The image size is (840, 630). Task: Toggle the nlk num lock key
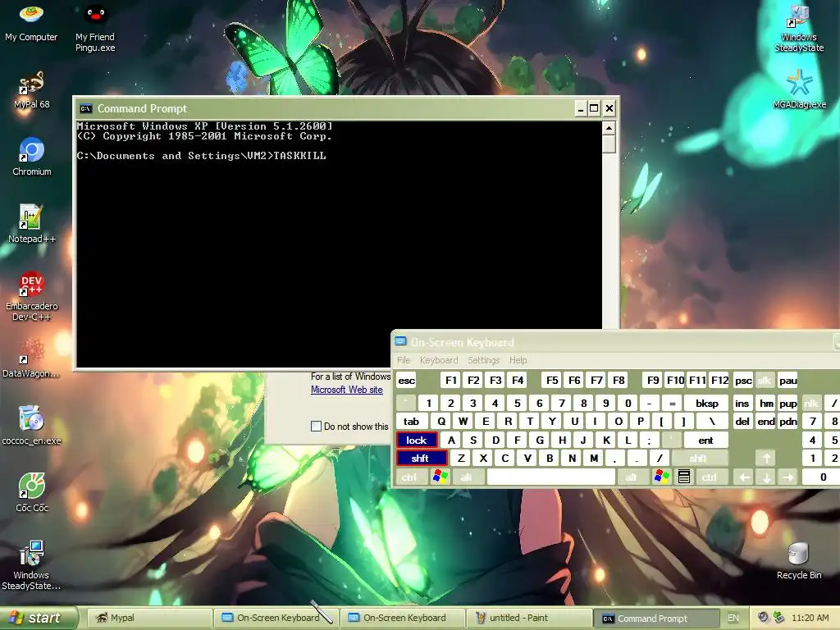tap(810, 403)
